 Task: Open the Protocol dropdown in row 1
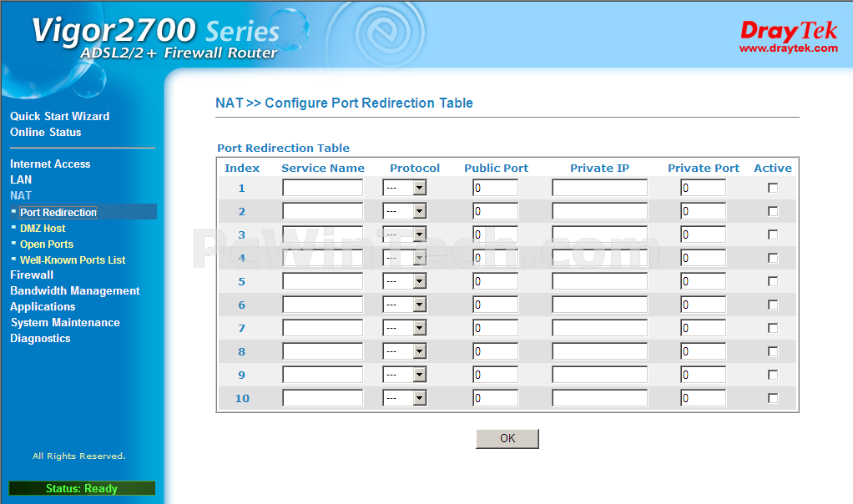406,188
